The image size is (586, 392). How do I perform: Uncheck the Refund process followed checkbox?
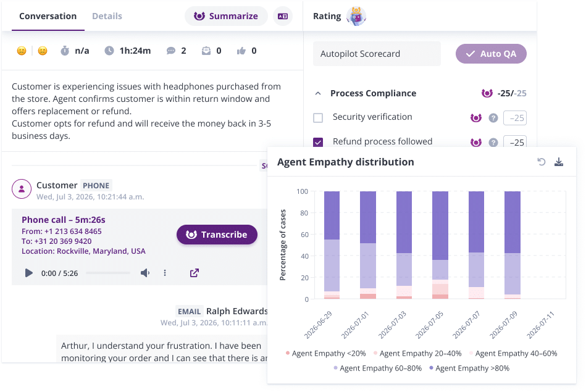(x=318, y=143)
